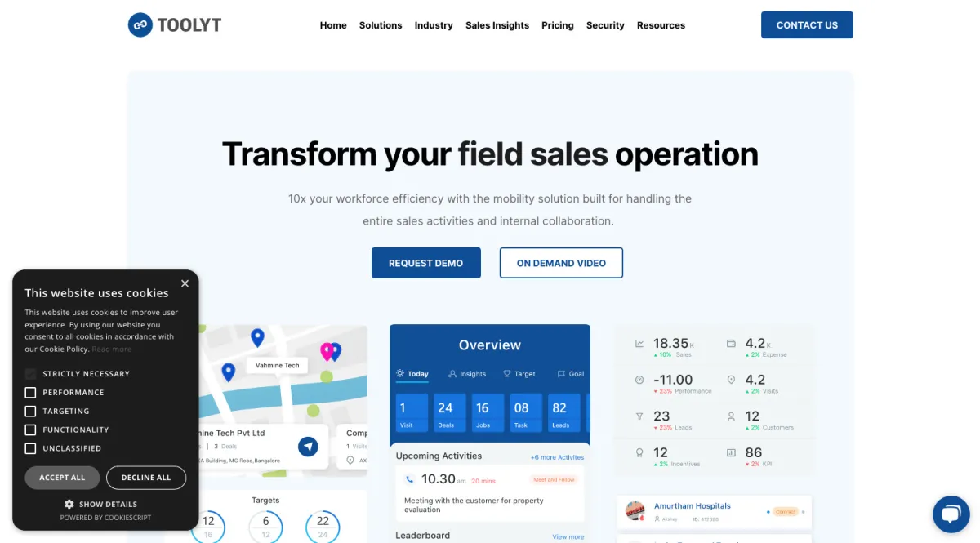Click the Upcoming Activities heading
980x543 pixels.
point(439,456)
